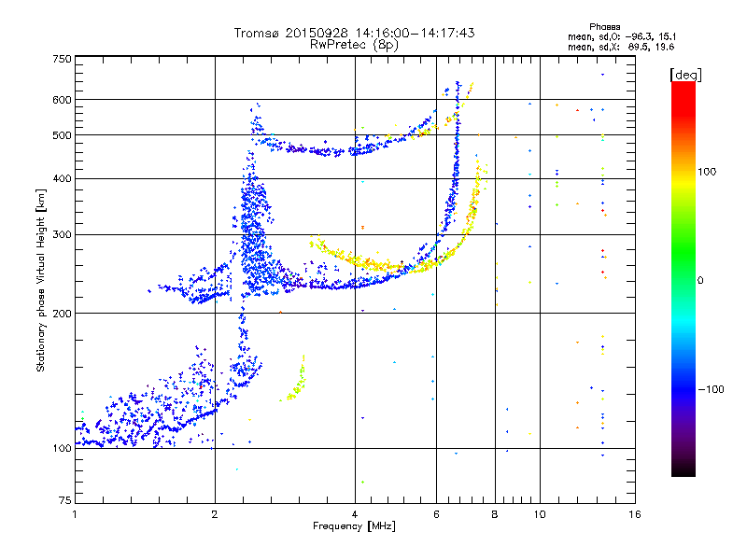The image size is (747, 560).
Task: Click the y-axis tick label '750'
Action: (62, 59)
